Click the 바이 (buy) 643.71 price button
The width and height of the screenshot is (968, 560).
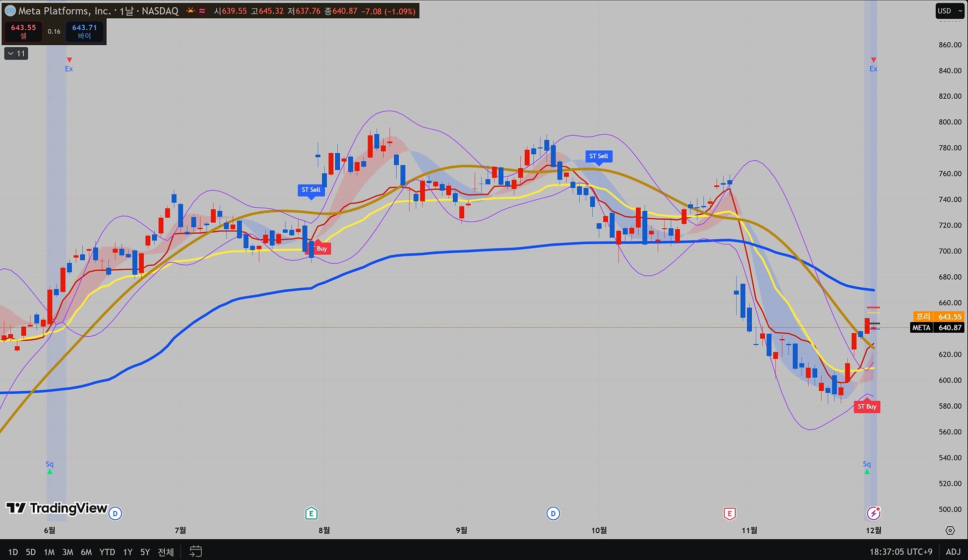(x=84, y=31)
